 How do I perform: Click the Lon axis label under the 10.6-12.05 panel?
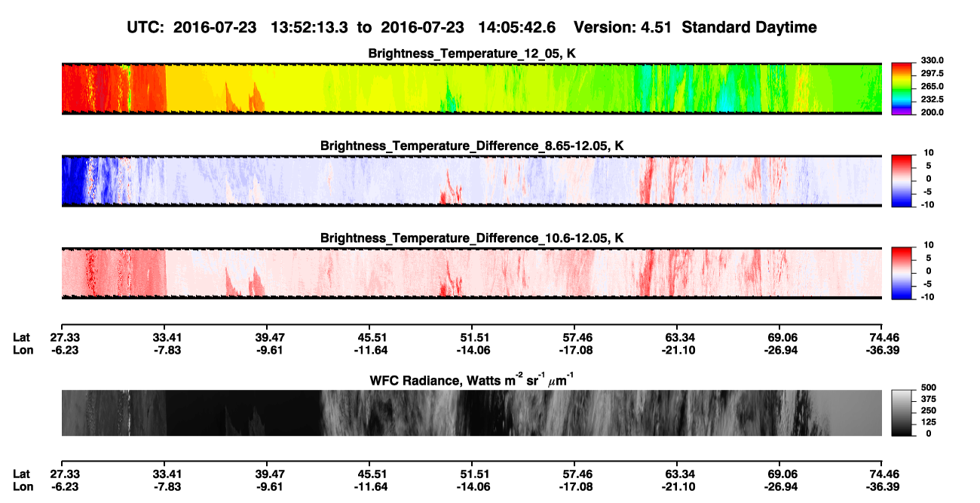tap(22, 350)
